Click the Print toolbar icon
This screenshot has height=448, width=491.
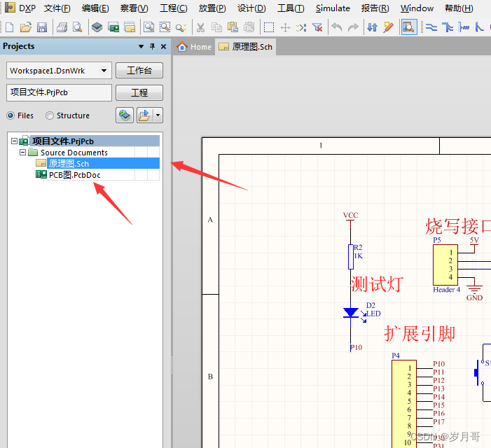(62, 27)
